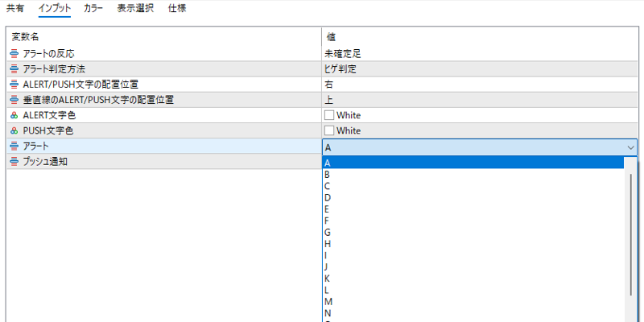This screenshot has width=644, height=322.
Task: Choose option E in dropdown list
Action: pyautogui.click(x=473, y=209)
